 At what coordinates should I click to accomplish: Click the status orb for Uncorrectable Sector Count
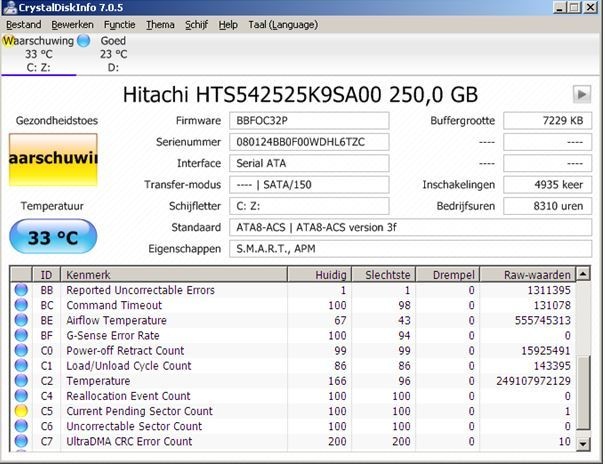coord(21,426)
